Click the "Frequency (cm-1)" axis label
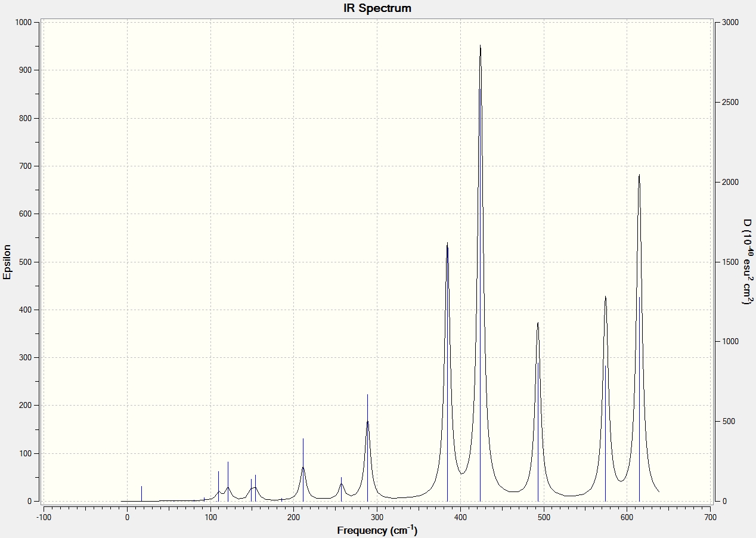 [x=377, y=530]
